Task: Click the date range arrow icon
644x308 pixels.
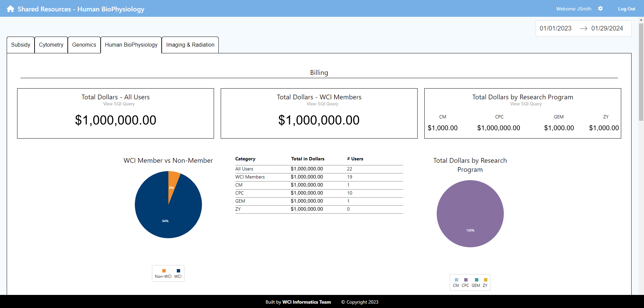Action: [583, 29]
